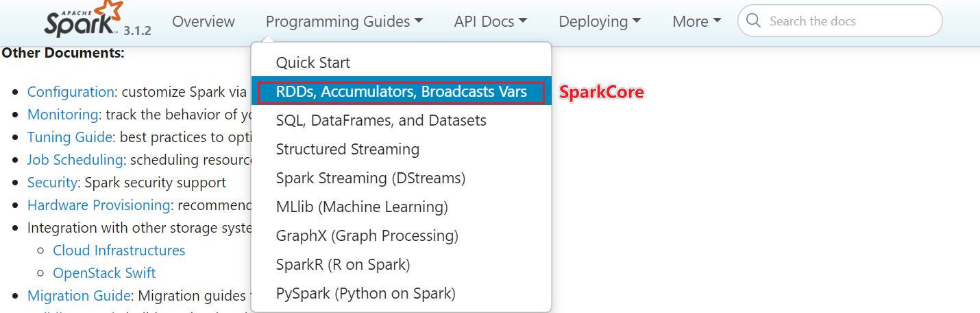Expand the Deploying dropdown
Screen dimensions: 980x313
(600, 21)
